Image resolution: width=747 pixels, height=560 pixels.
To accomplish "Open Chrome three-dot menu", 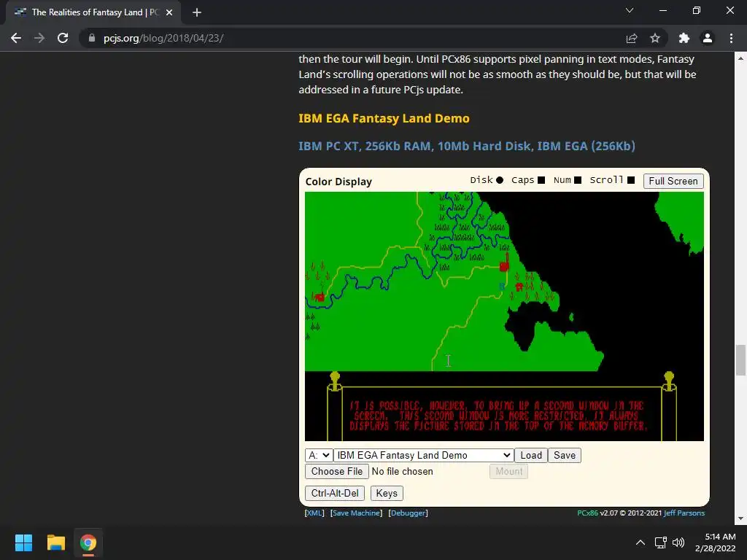I will coord(731,38).
